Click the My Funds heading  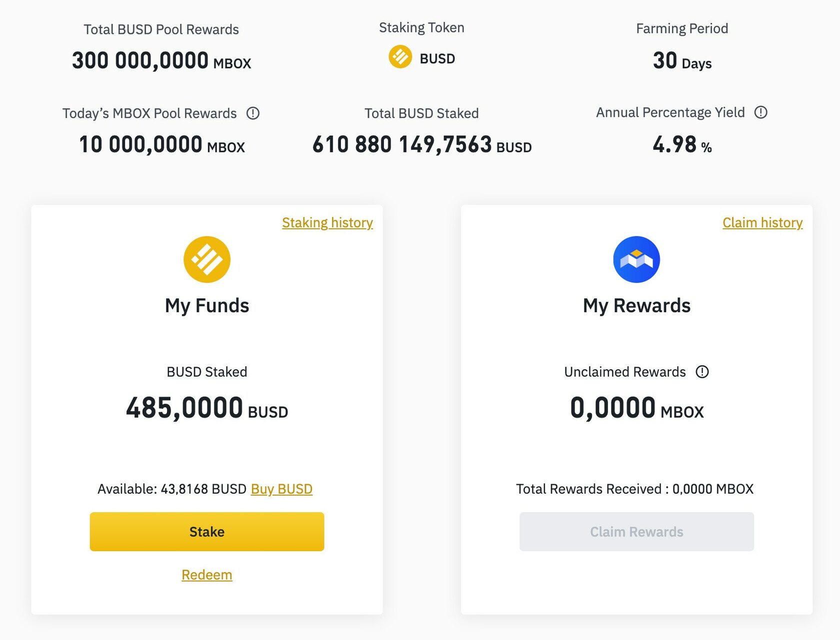(x=207, y=306)
